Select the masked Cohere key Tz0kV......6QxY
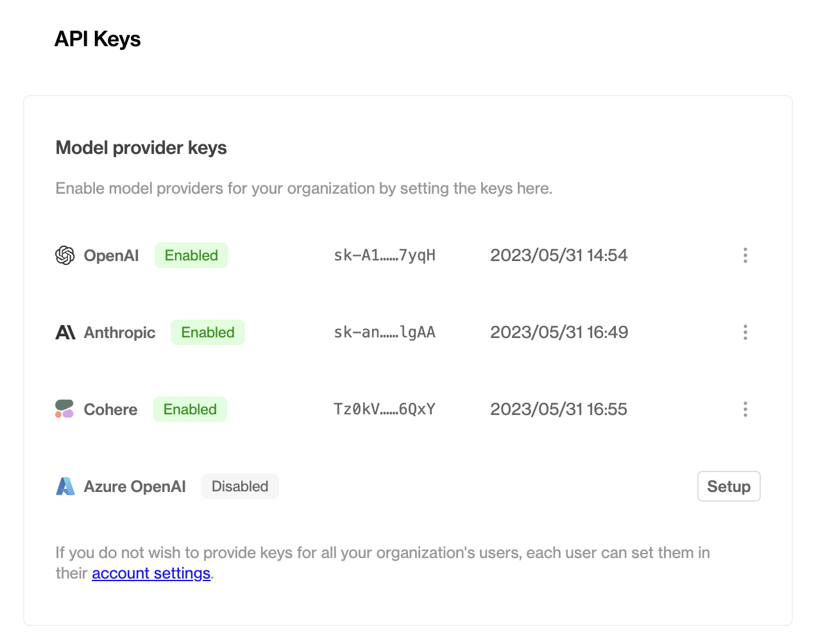The height and width of the screenshot is (644, 816). tap(385, 409)
